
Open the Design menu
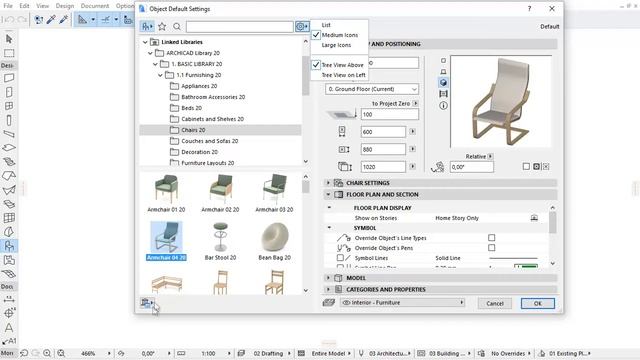65,6
